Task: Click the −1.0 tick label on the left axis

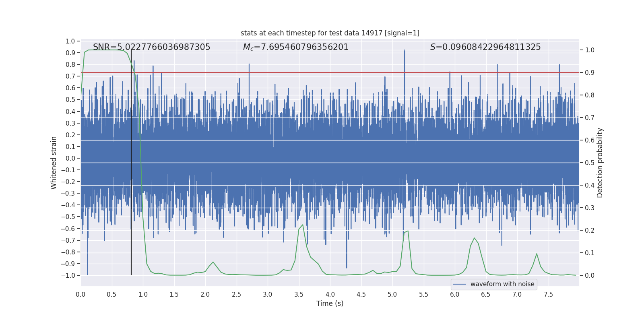Action: click(68, 275)
